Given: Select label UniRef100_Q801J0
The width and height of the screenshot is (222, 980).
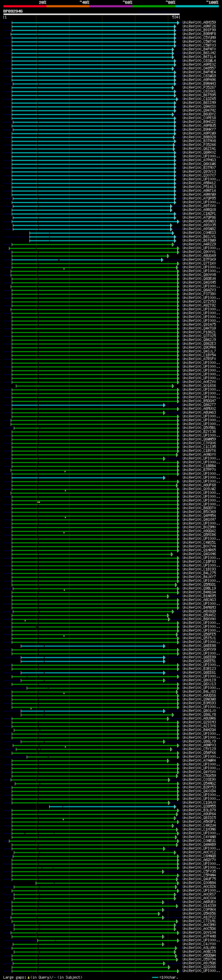Looking at the screenshot, I should pos(199,711).
